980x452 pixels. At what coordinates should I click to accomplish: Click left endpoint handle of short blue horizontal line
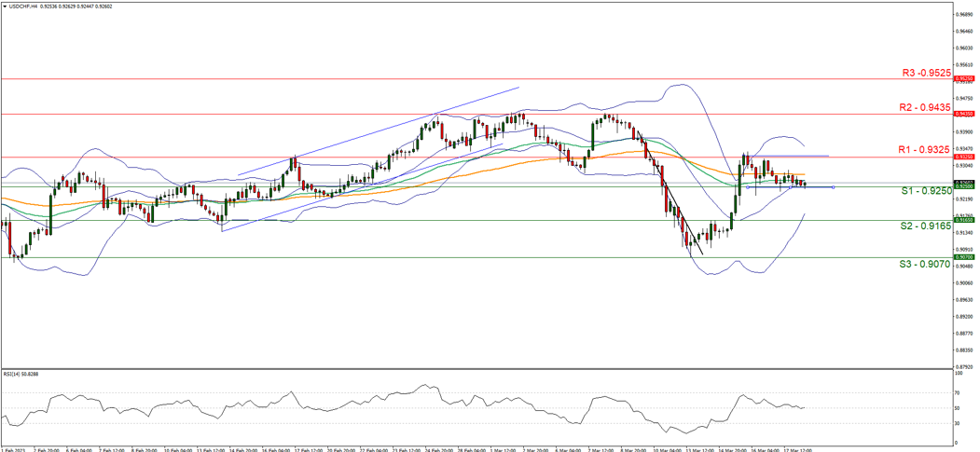(747, 187)
